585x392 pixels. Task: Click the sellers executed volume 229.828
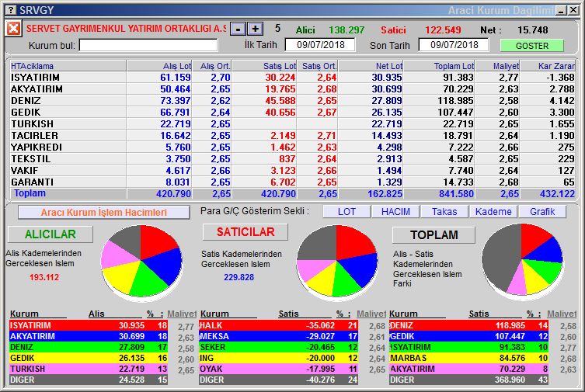pos(239,277)
